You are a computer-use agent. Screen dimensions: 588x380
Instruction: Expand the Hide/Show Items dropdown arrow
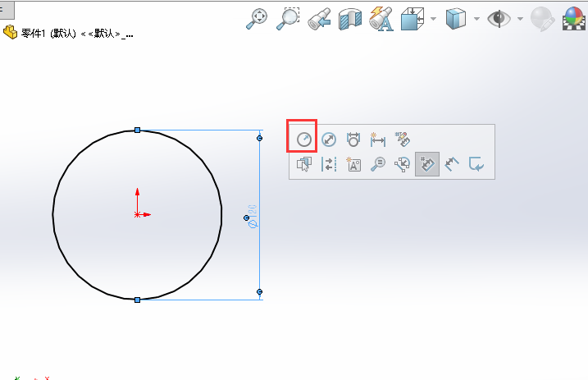(520, 18)
